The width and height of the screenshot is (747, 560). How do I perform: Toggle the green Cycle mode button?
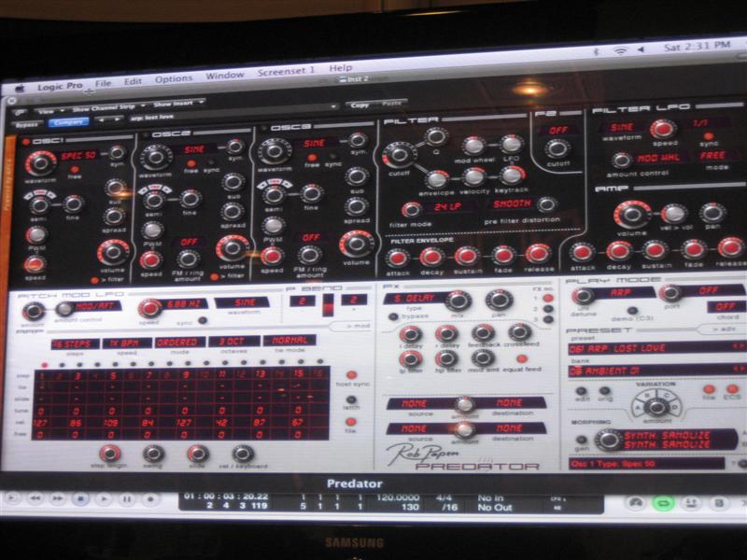click(664, 503)
